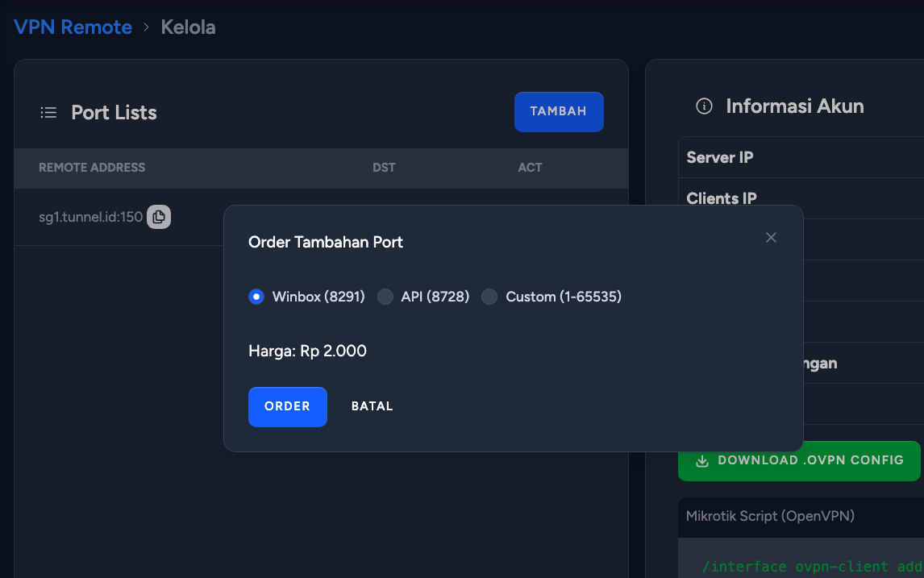Select the sg1.tunnel.id:150 address text
Screen dimensions: 924x578
click(90, 217)
